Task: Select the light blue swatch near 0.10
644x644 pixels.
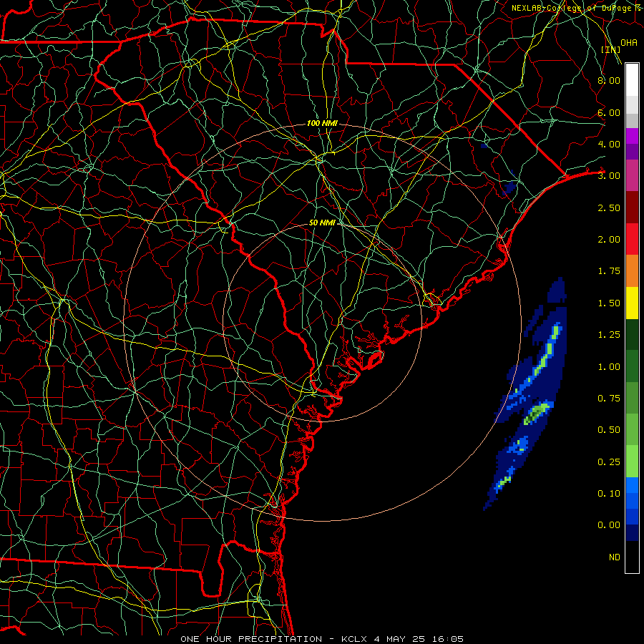Action: 632,485
